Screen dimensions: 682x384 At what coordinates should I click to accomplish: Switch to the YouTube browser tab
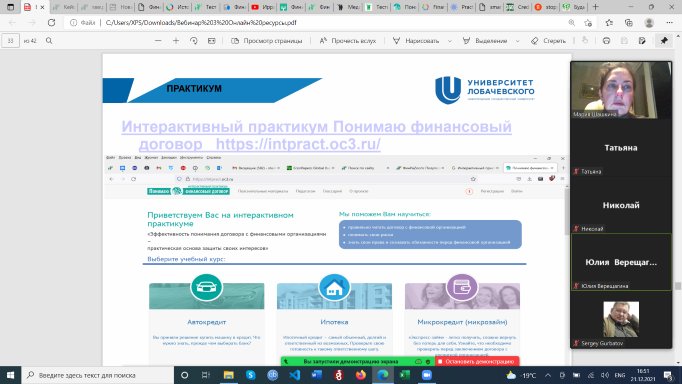pyautogui.click(x=262, y=7)
